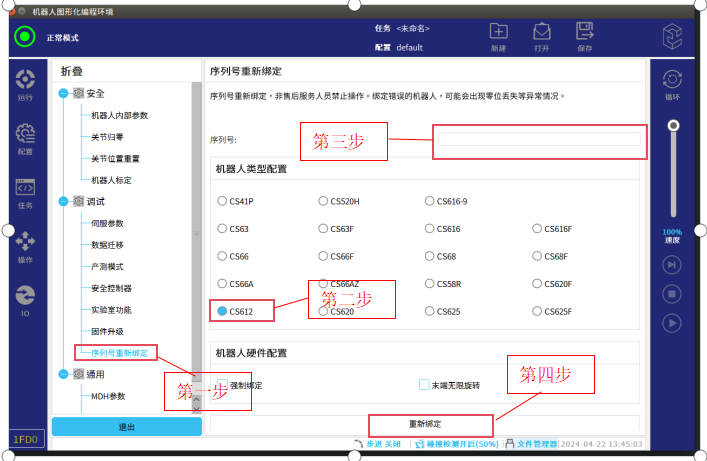The width and height of the screenshot is (707, 461).
Task: Enable the 末端无限旋转 checkbox
Action: pyautogui.click(x=424, y=385)
